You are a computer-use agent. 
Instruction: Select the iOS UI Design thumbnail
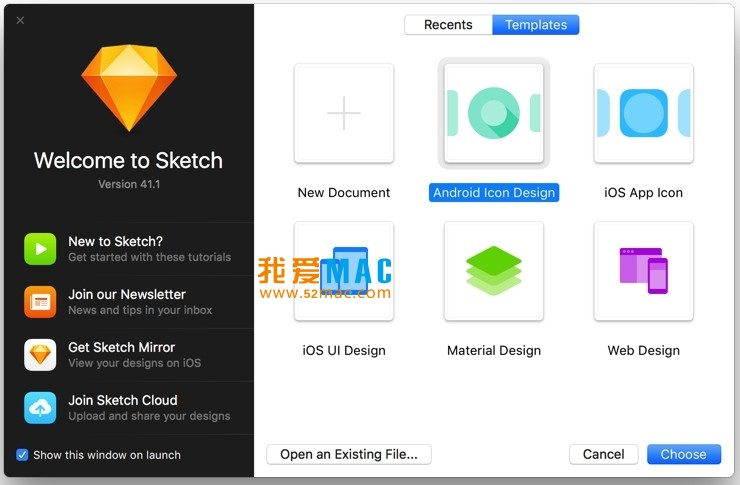pos(344,271)
